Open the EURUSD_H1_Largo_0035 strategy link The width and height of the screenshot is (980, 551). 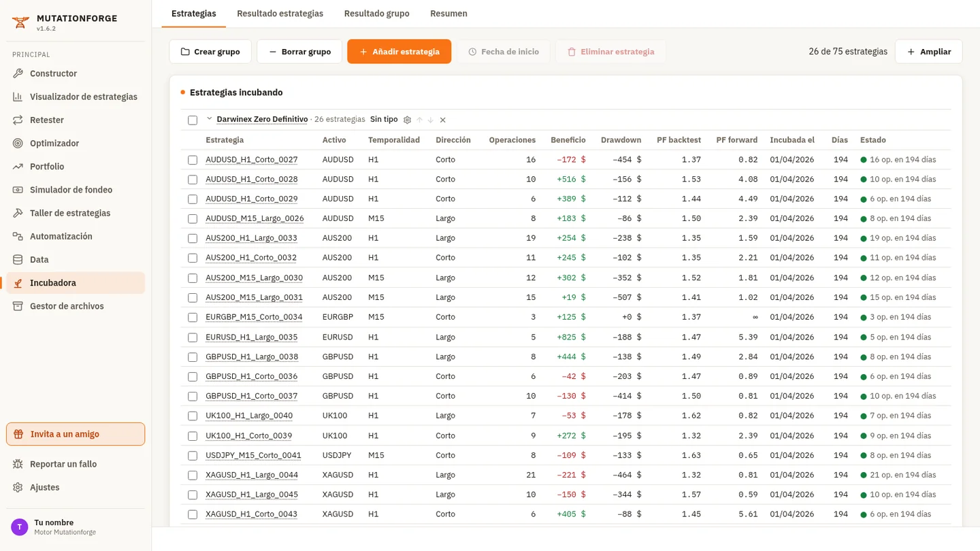(252, 337)
